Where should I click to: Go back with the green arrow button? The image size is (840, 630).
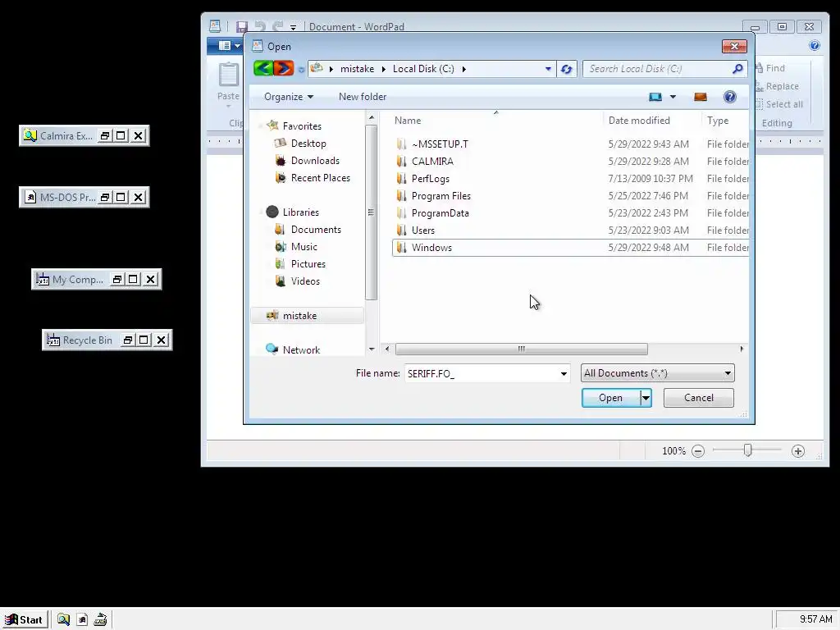(263, 69)
